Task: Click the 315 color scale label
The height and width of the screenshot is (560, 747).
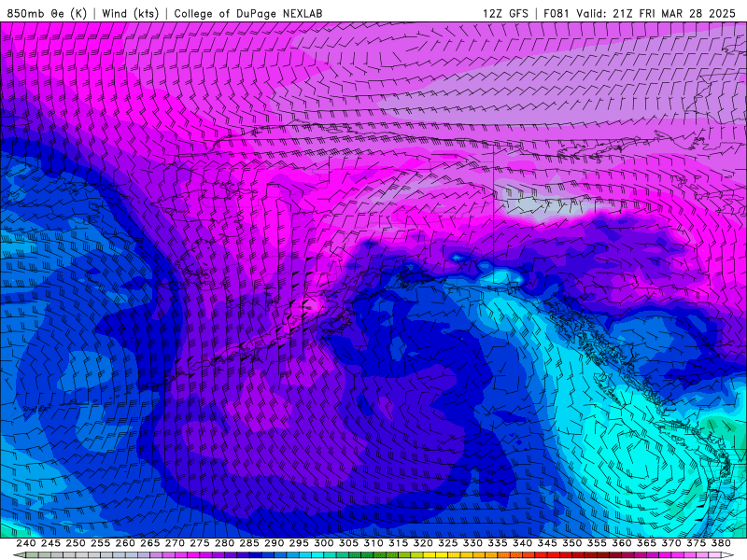Action: (398, 543)
